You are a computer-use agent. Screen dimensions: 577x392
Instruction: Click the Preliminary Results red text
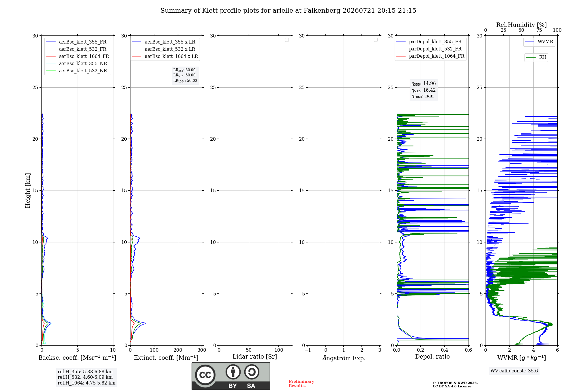pyautogui.click(x=301, y=384)
